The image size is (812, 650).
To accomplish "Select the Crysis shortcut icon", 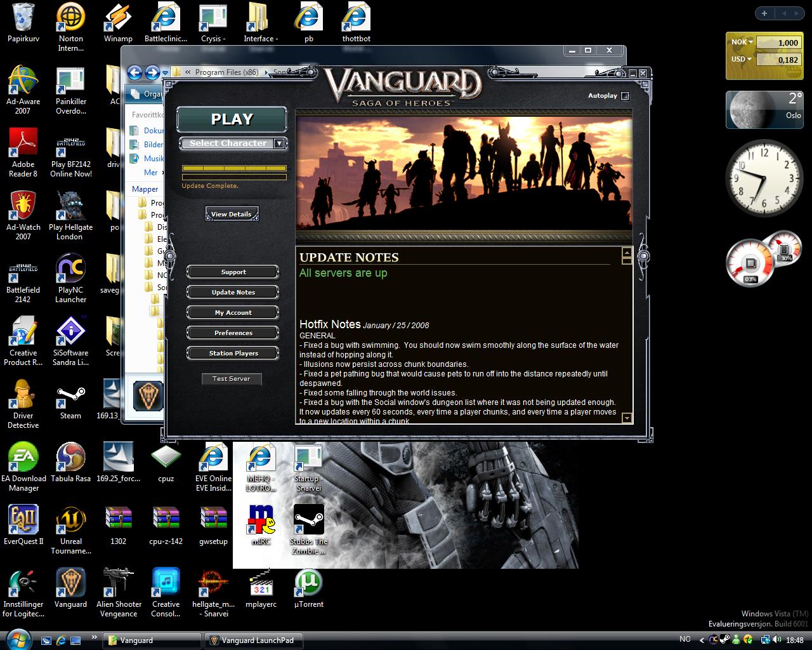I will coord(213,23).
